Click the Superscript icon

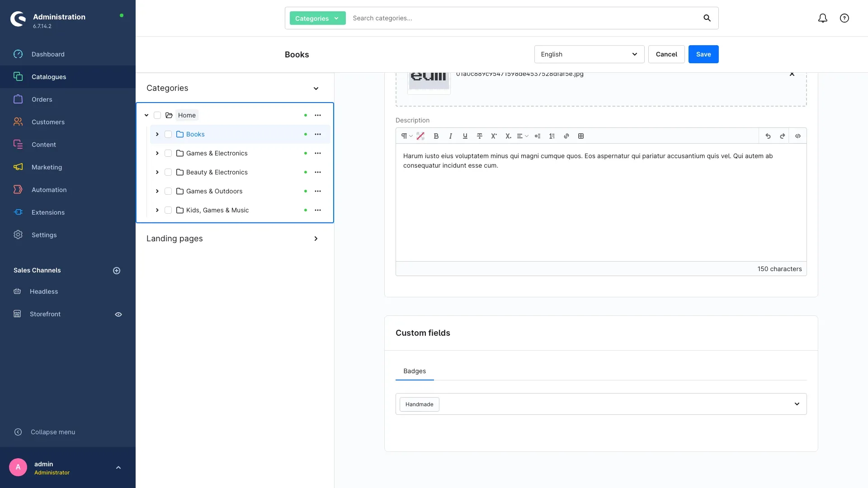tap(494, 136)
